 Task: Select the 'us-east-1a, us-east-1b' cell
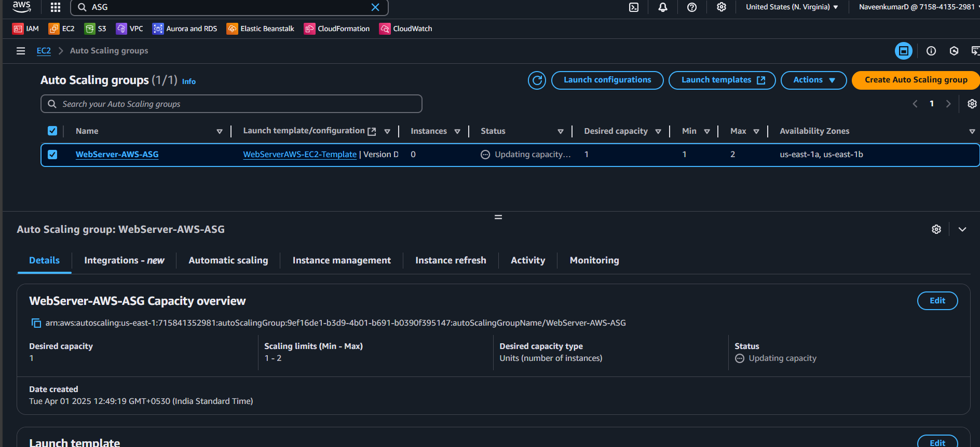tap(821, 155)
